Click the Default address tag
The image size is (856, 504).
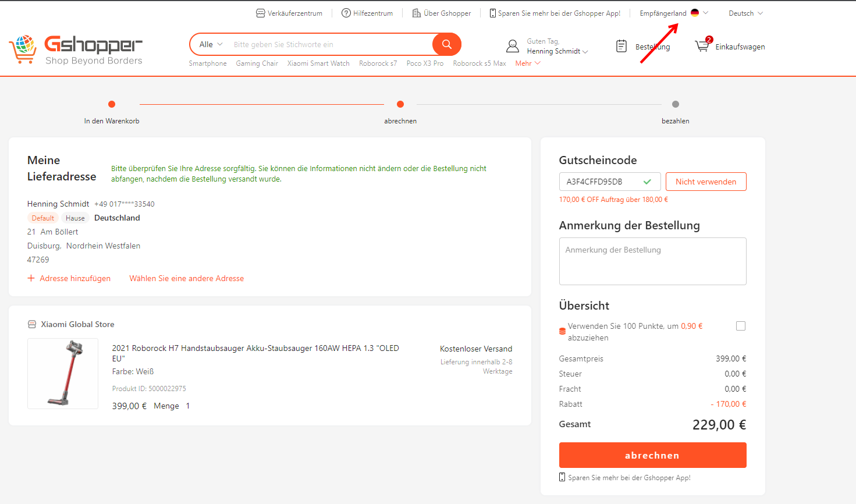(x=43, y=218)
